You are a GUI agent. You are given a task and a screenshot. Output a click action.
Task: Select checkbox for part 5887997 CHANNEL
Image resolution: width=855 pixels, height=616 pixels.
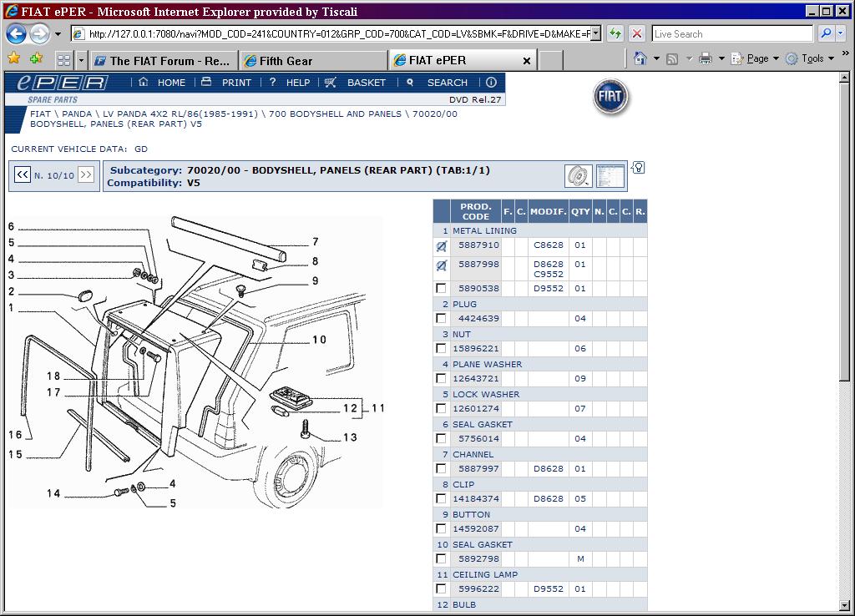(441, 469)
